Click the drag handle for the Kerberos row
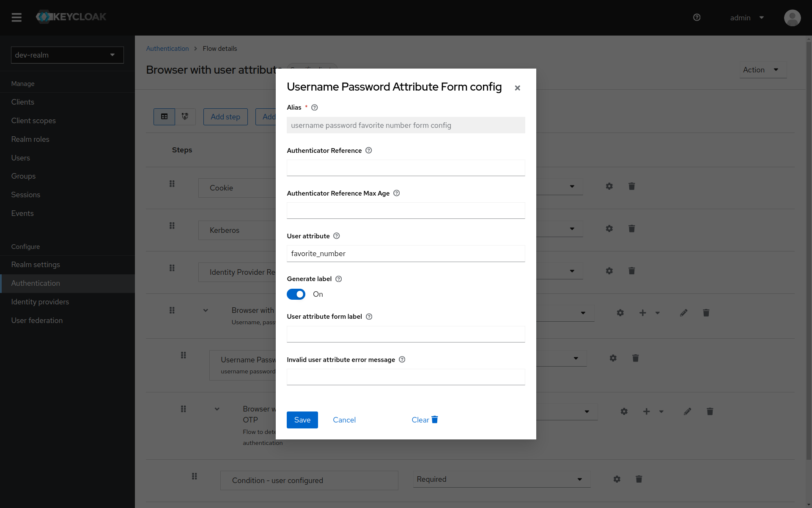This screenshot has height=508, width=812. 172,226
